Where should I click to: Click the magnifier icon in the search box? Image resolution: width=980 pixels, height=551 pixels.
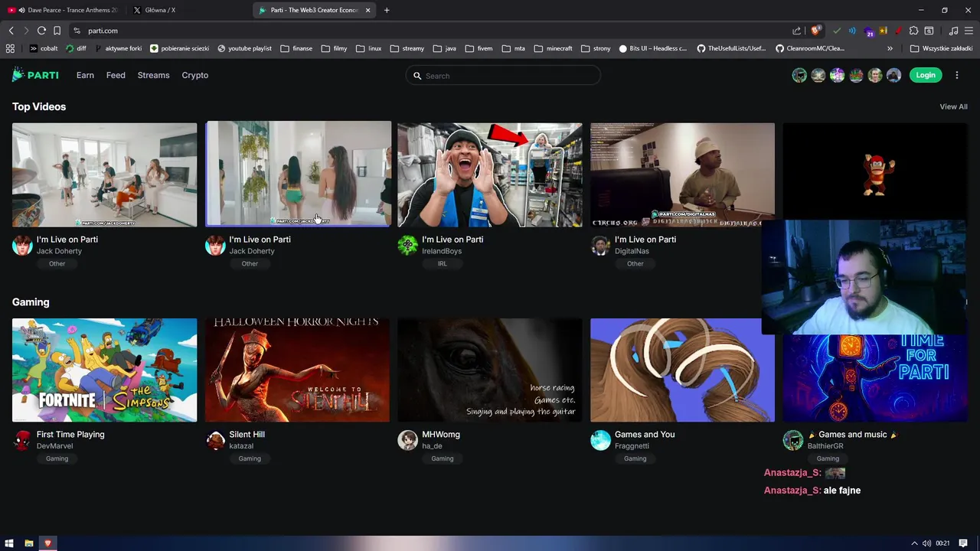click(x=417, y=76)
